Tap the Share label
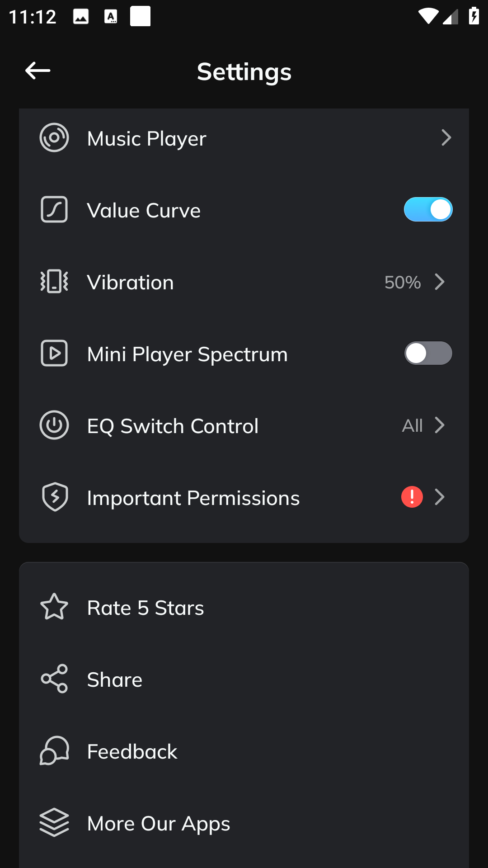The height and width of the screenshot is (868, 488). point(114,679)
